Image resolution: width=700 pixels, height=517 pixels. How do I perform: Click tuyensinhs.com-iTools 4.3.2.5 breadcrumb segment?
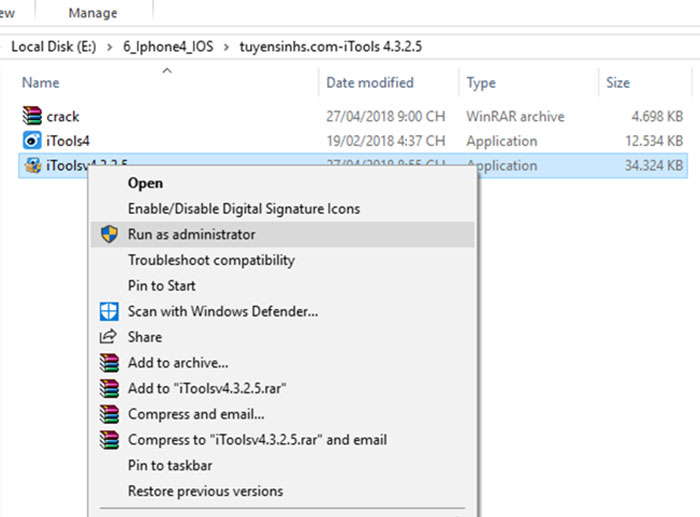330,46
